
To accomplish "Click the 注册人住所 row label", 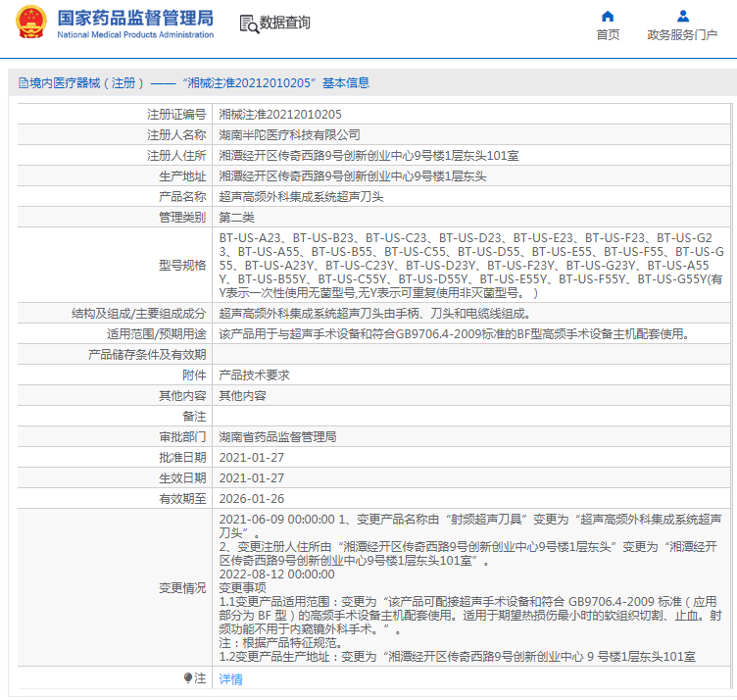I will (x=176, y=156).
